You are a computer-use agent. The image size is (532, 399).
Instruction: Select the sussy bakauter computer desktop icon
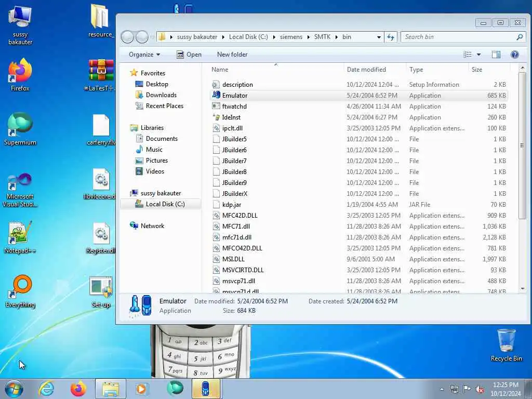coord(20,25)
